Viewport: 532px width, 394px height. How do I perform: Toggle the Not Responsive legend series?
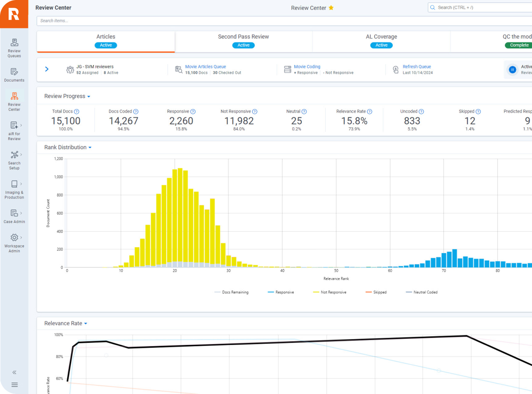(329, 292)
